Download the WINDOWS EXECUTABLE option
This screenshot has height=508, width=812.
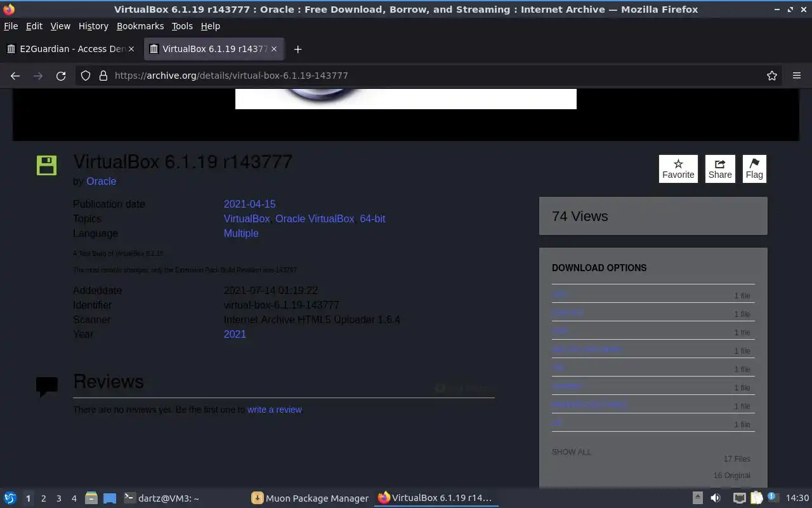coord(589,404)
